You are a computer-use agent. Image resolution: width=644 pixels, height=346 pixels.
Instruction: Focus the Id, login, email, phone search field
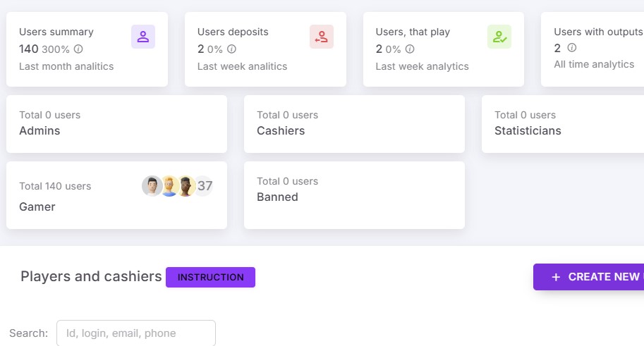click(136, 333)
